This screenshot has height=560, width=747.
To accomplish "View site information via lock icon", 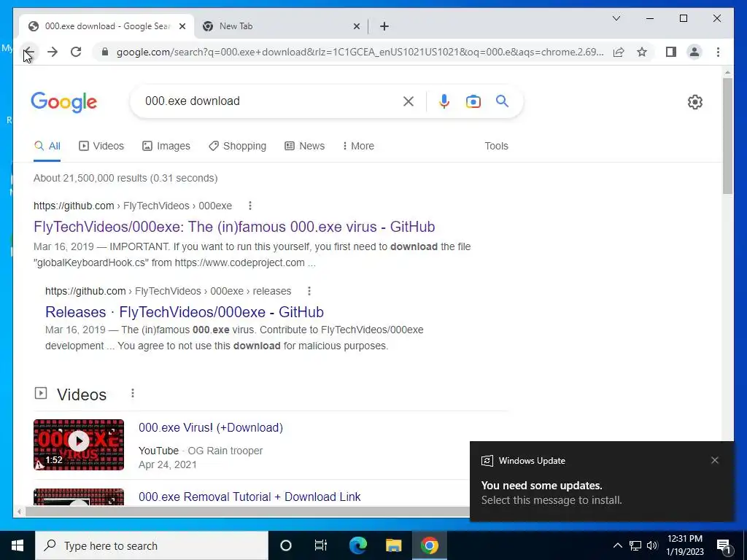I will click(105, 52).
